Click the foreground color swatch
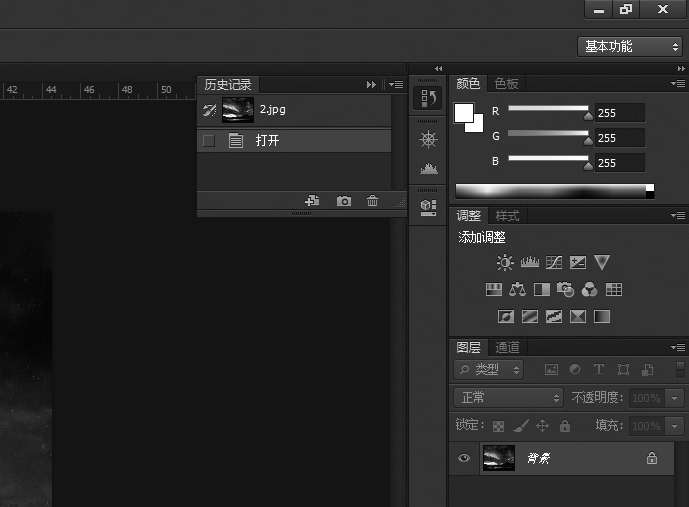Image resolution: width=689 pixels, height=507 pixels. (464, 112)
